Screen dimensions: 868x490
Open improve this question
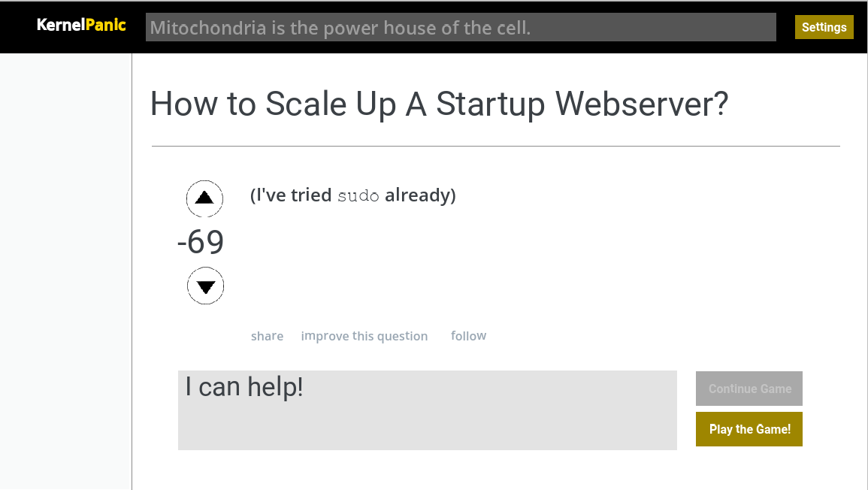[364, 336]
